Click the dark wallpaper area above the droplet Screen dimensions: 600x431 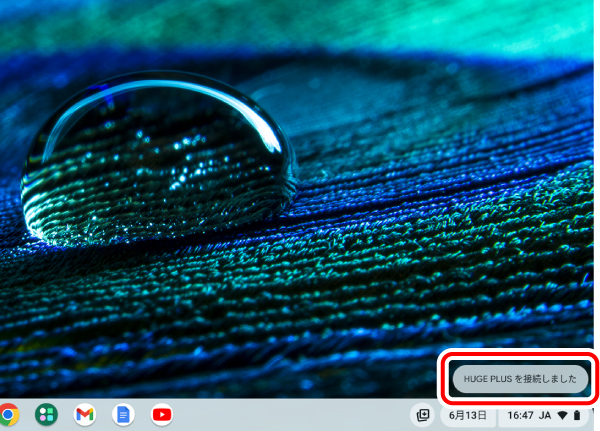tap(150, 40)
